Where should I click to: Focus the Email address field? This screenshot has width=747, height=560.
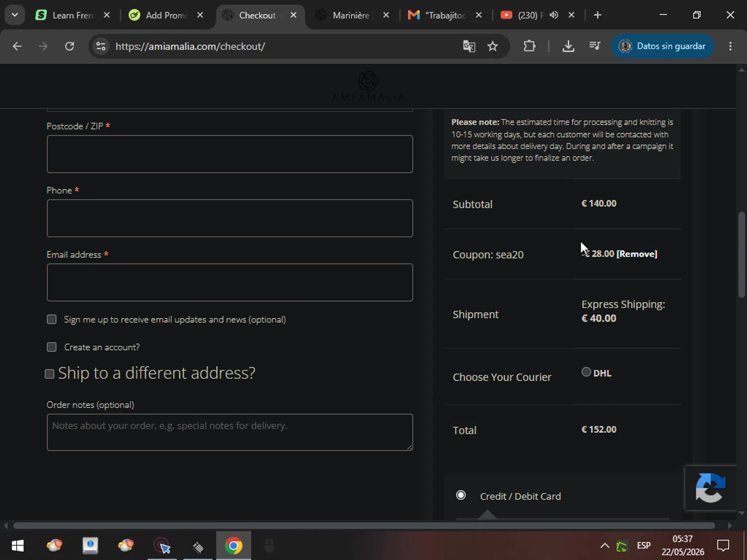click(230, 282)
